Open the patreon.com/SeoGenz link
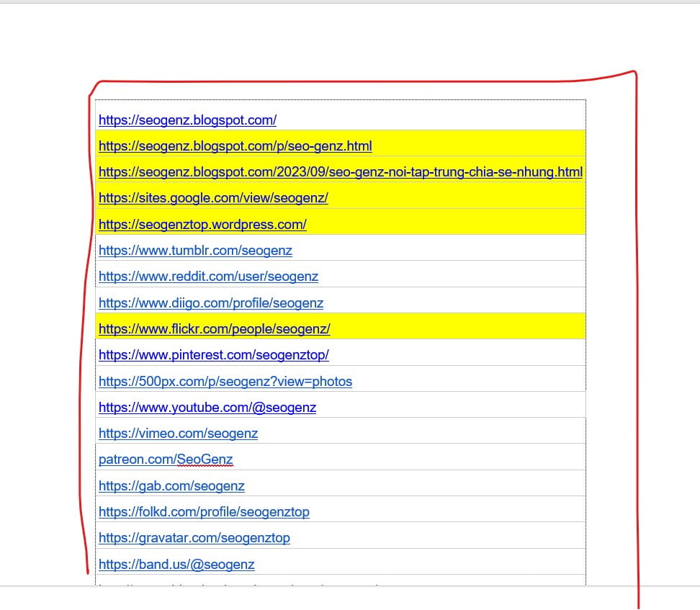The height and width of the screenshot is (610, 700). coord(166,459)
